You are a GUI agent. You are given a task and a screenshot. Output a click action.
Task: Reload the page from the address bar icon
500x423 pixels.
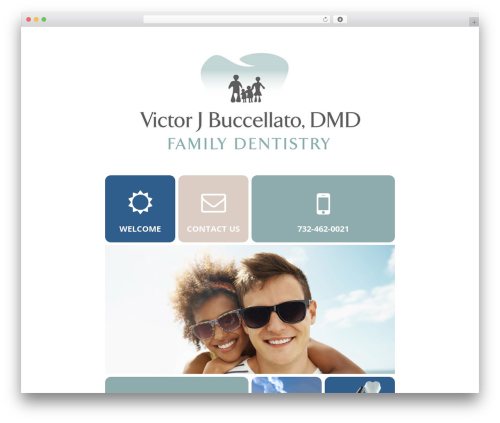pyautogui.click(x=325, y=20)
